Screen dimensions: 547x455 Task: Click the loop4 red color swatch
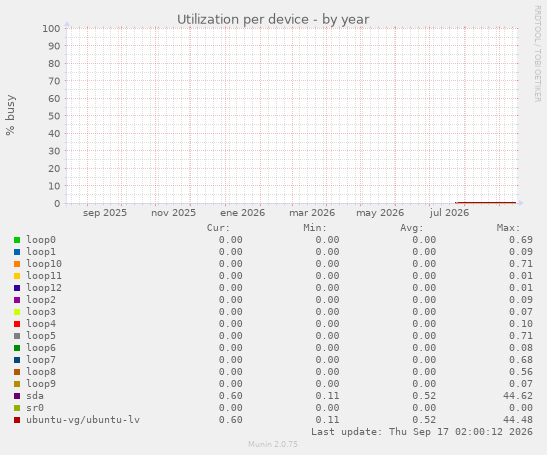pos(17,324)
